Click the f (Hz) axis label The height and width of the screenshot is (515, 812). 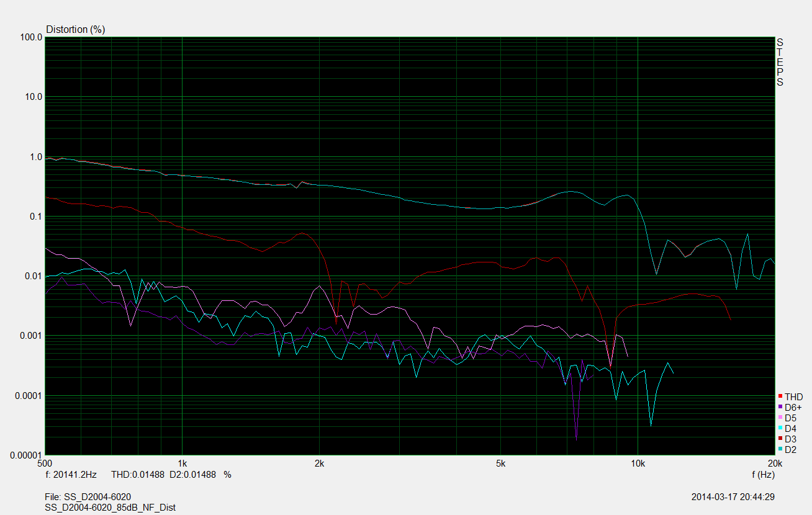(762, 475)
